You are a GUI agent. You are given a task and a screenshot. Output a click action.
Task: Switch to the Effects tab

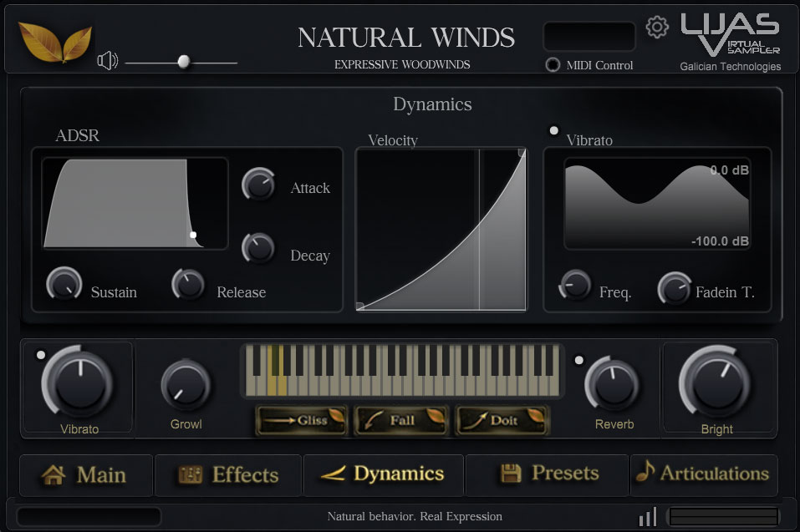227,475
